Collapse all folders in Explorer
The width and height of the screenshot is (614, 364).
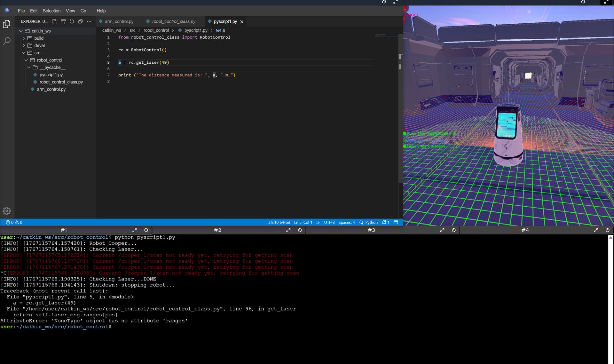[81, 21]
